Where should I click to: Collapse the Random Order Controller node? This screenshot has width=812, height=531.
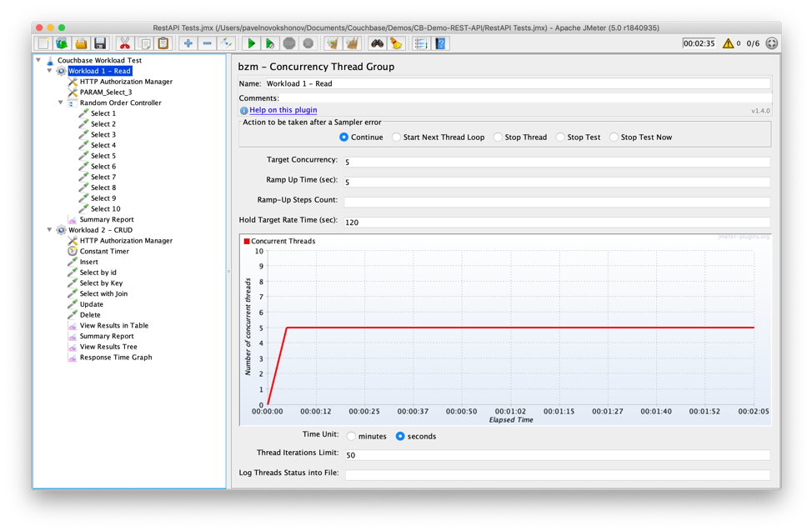61,103
